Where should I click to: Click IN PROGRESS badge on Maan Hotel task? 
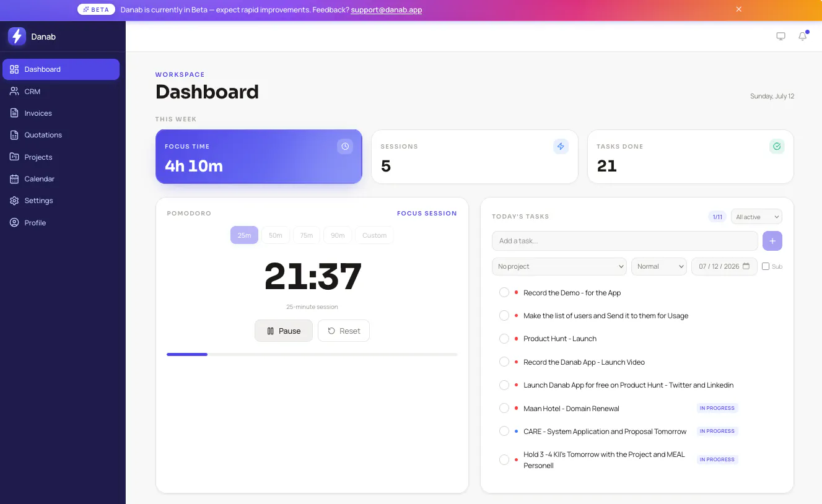pos(717,408)
